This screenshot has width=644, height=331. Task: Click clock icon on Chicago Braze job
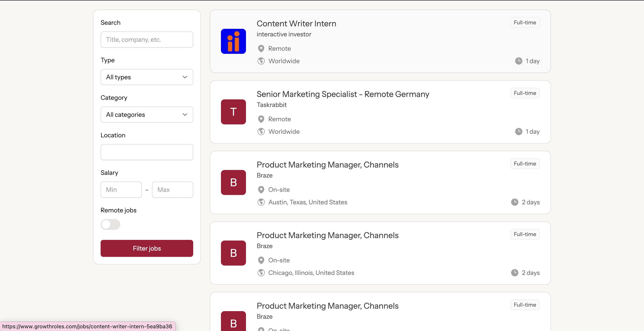click(x=515, y=272)
